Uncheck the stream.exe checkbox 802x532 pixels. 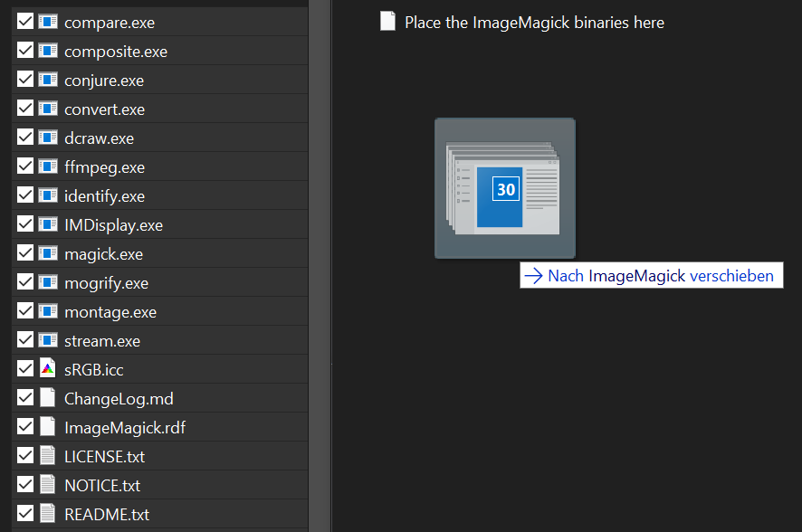pyautogui.click(x=25, y=340)
